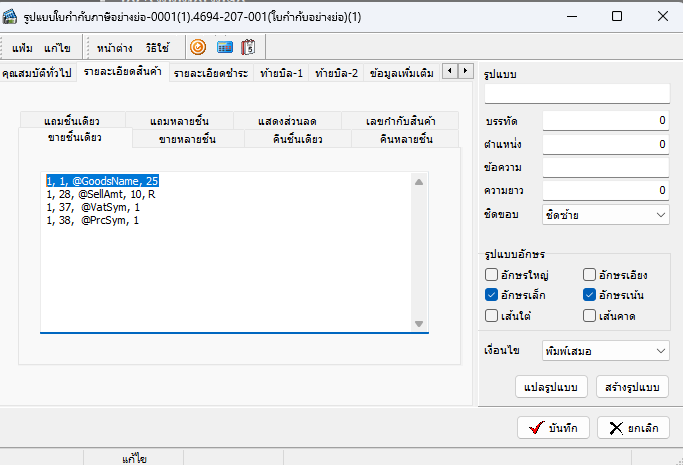Select the คืนหลายชั้น tab
The width and height of the screenshot is (683, 465).
coord(406,138)
